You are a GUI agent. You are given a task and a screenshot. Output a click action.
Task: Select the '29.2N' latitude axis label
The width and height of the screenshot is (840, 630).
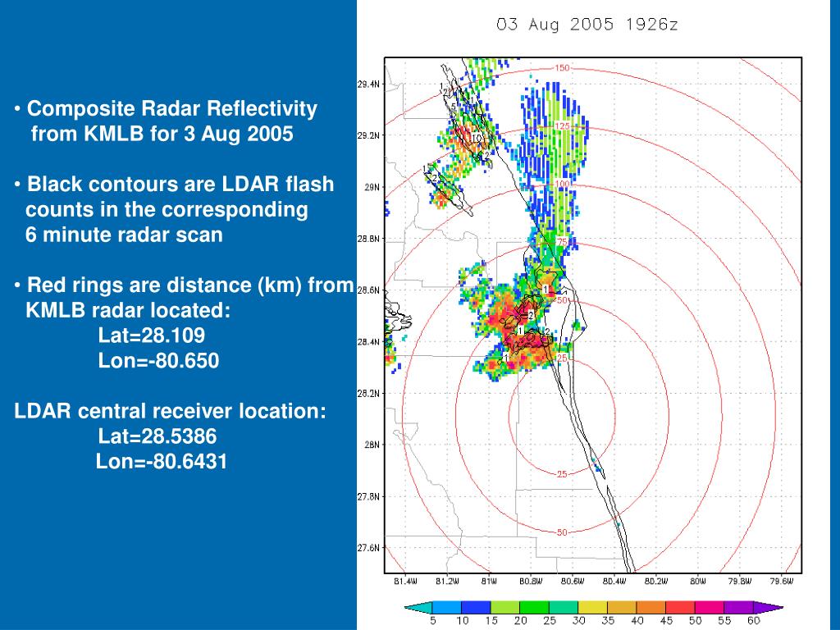[x=368, y=135]
